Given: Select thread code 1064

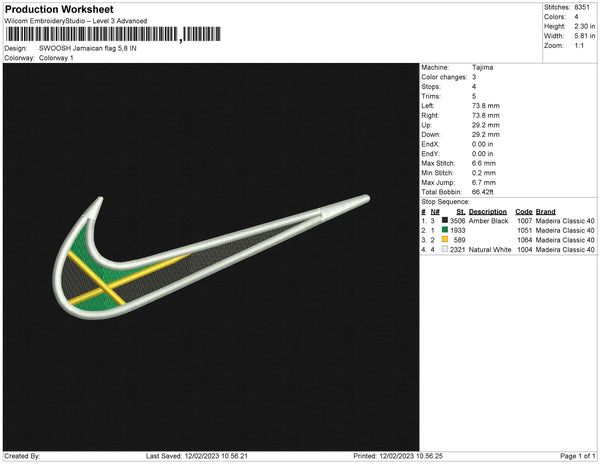Looking at the screenshot, I should pos(525,240).
